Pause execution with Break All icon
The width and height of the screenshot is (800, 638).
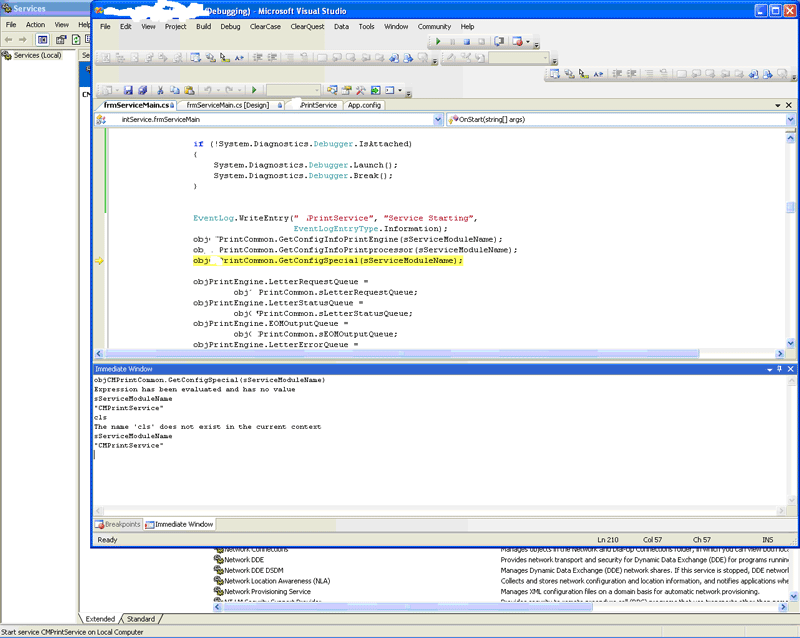(453, 42)
